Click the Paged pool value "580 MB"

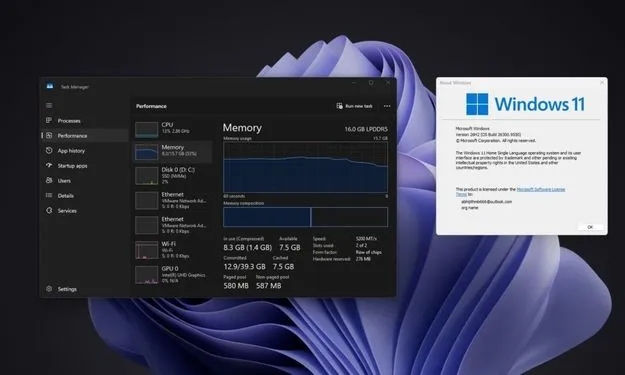(x=236, y=286)
